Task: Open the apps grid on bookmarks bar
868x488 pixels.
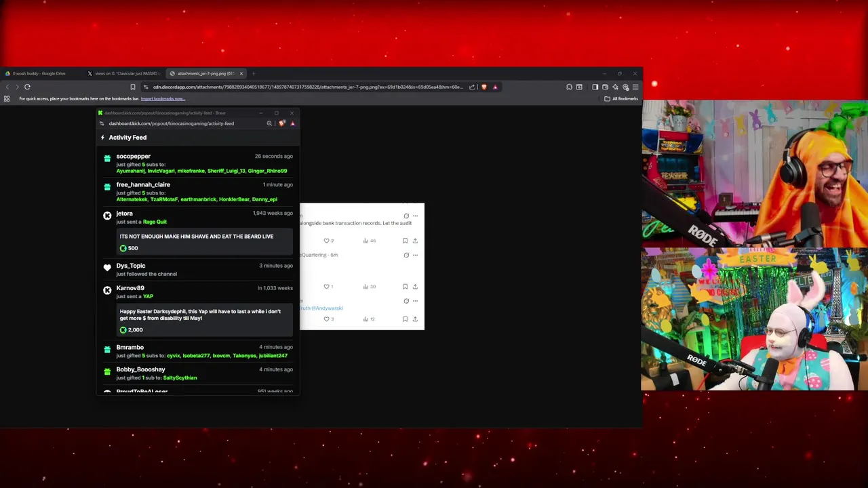Action: coord(7,99)
